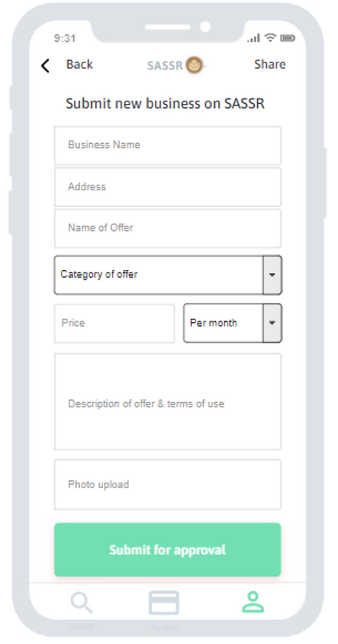Focus the Business Name field
This screenshot has height=644, width=338.
tap(168, 145)
